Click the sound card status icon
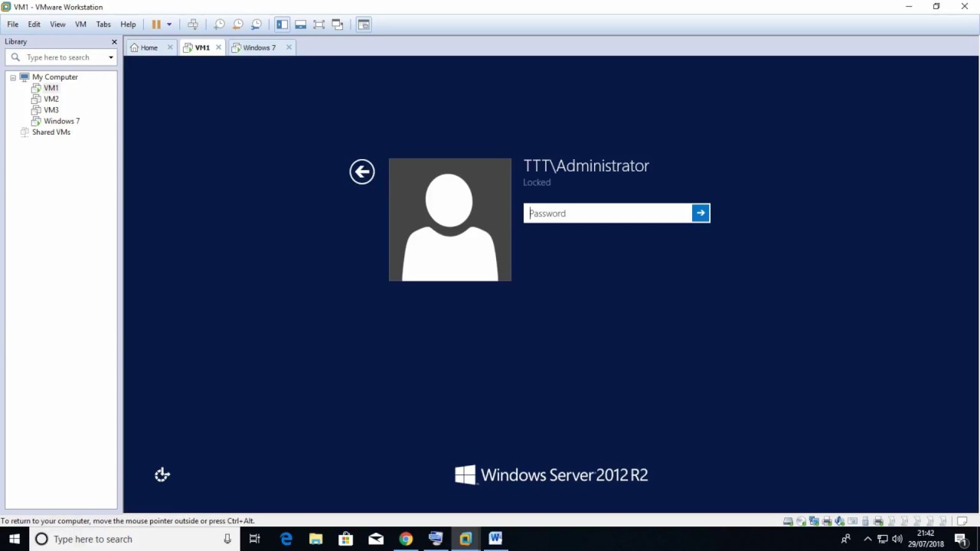Viewport: 980px width, 551px height. pos(840,521)
